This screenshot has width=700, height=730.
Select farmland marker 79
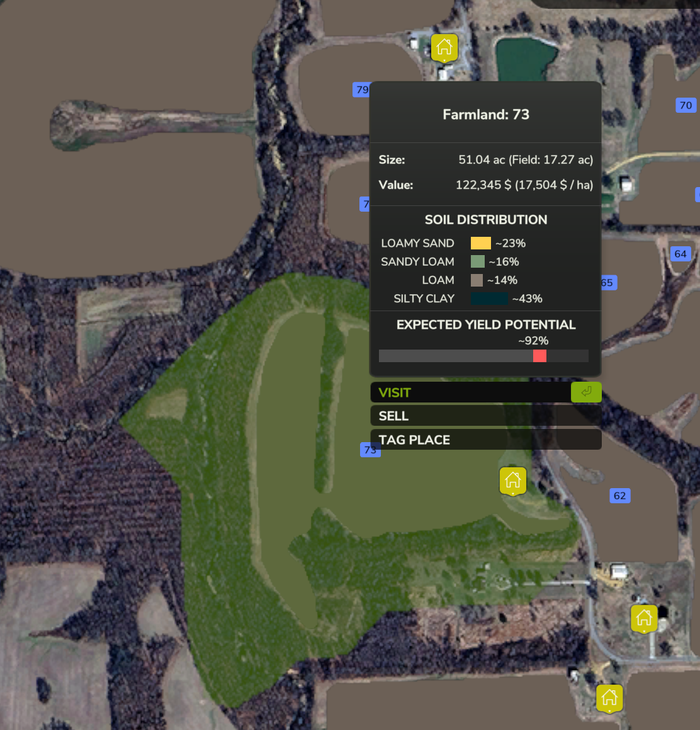click(x=361, y=89)
